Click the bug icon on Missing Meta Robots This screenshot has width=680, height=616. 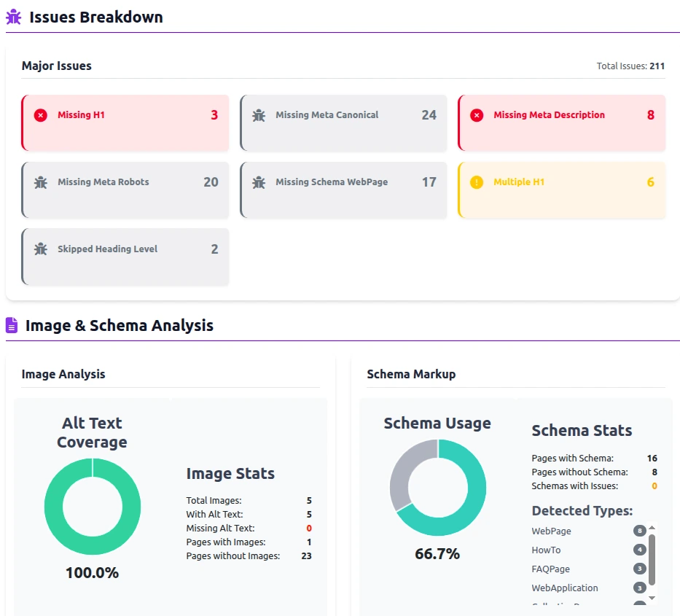pos(41,182)
